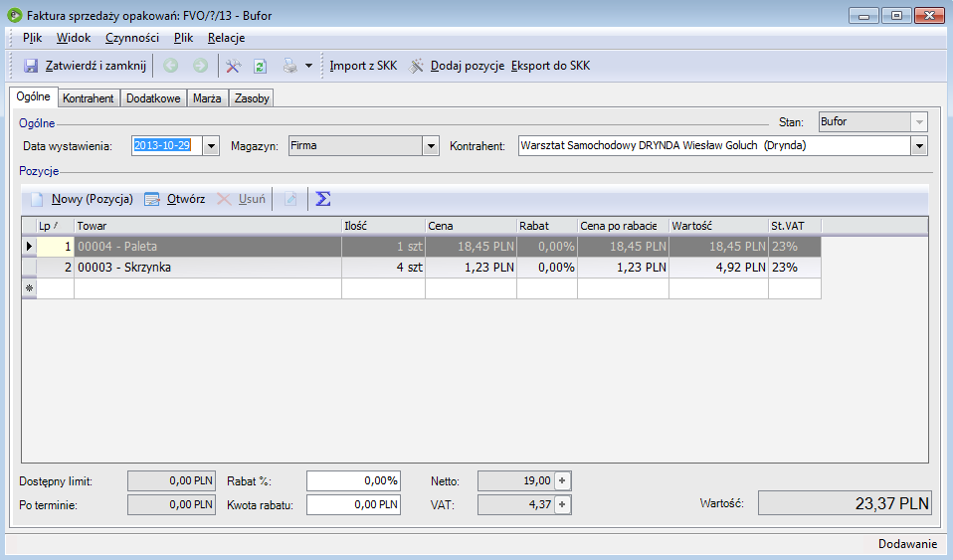Expand the printer options dropdown arrow

(308, 66)
